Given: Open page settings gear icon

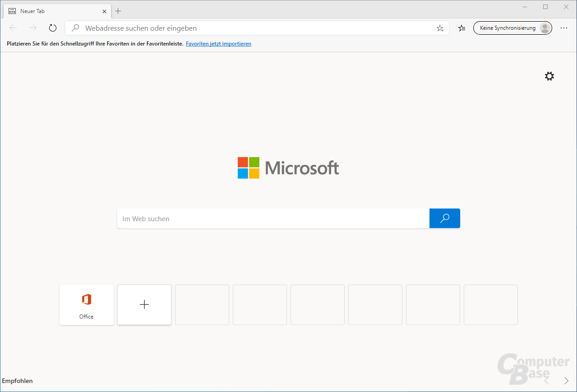Looking at the screenshot, I should coord(549,76).
